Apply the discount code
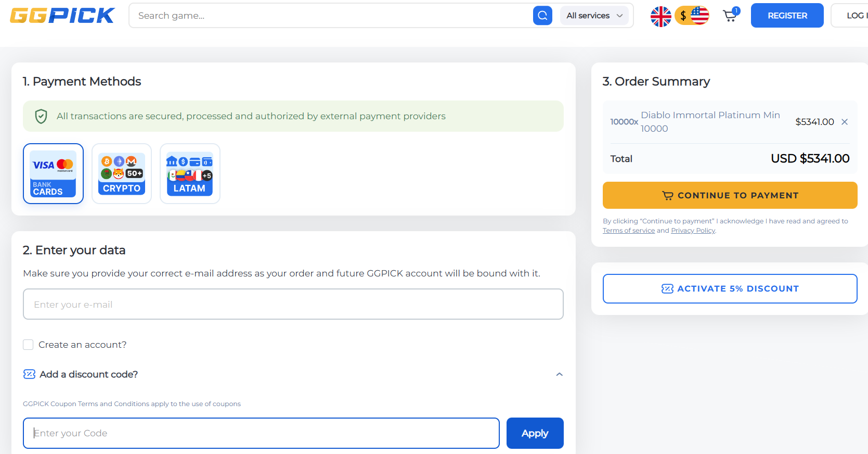 (535, 433)
